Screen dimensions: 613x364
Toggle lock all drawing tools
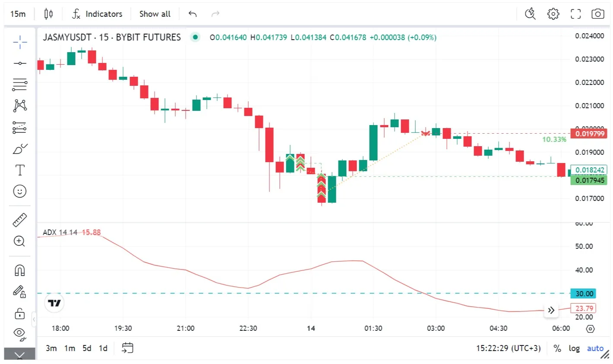[x=20, y=313]
